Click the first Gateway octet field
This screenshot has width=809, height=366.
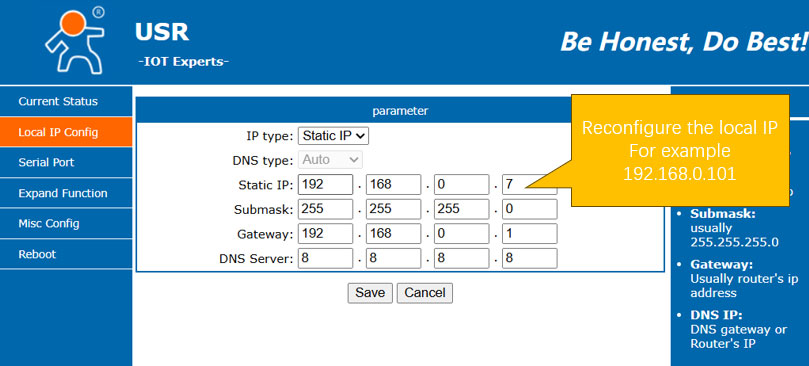coord(326,234)
